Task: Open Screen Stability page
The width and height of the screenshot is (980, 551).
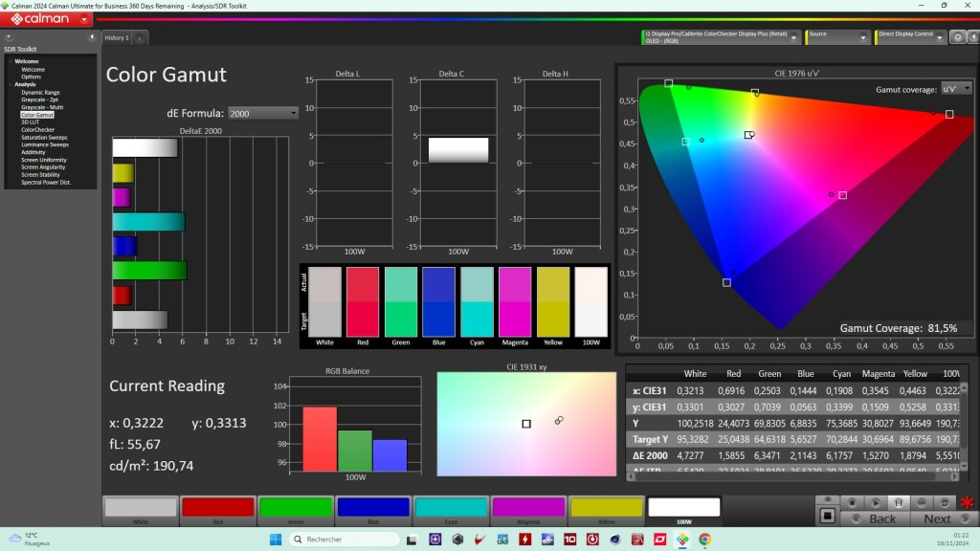Action: (x=40, y=175)
